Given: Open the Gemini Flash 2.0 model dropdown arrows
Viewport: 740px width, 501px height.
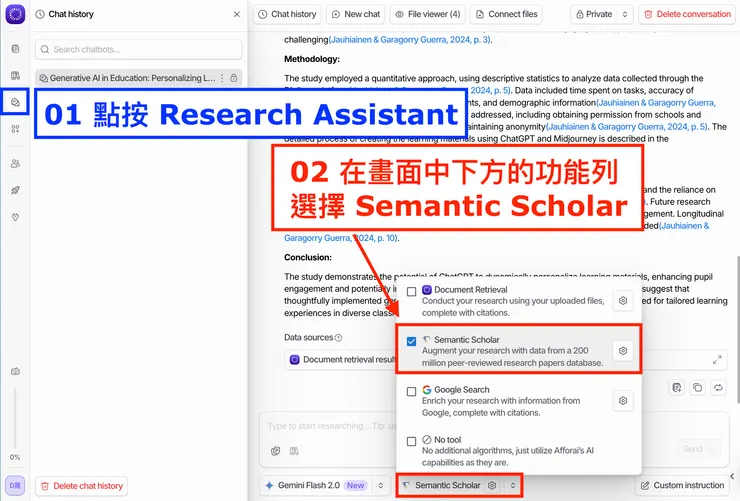Looking at the screenshot, I should click(380, 485).
